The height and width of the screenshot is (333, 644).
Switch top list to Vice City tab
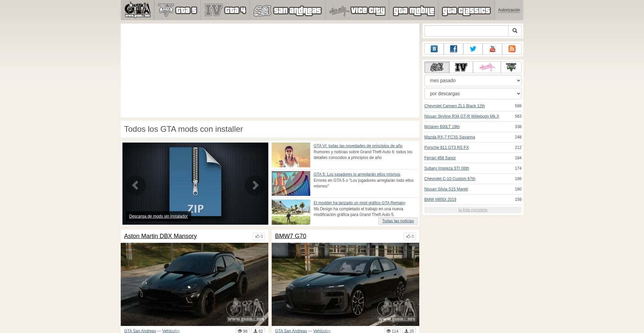[487, 67]
